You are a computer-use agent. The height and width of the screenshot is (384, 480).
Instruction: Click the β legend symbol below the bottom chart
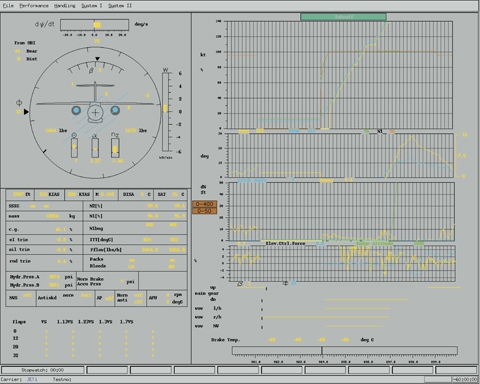point(240,284)
